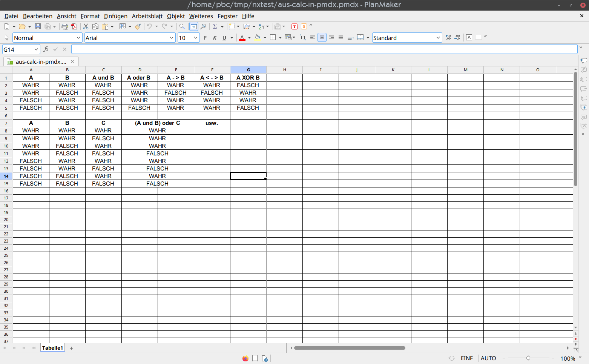Click the Undo arrow icon
The height and width of the screenshot is (364, 589).
[x=150, y=26]
